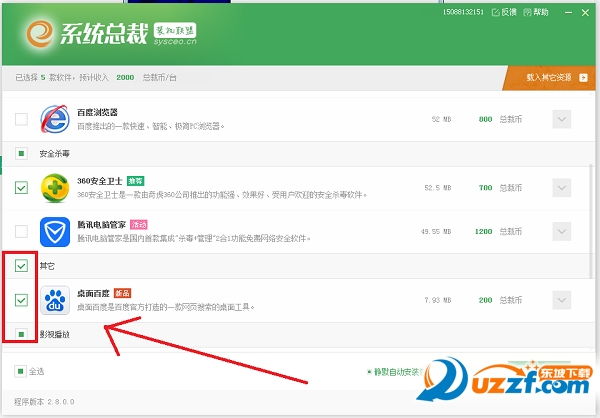Click the 程序版本 2.8.0.0 text
Image resolution: width=600 pixels, height=418 pixels.
point(44,402)
